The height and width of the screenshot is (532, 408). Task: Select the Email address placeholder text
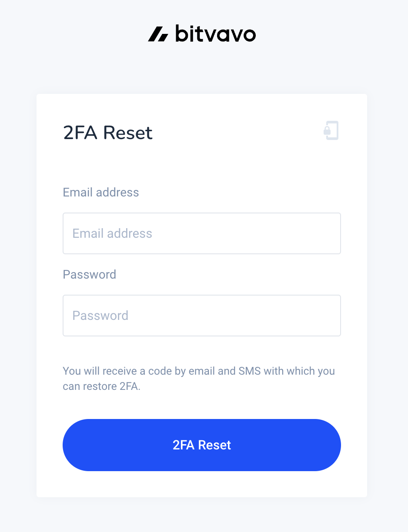[x=112, y=233]
